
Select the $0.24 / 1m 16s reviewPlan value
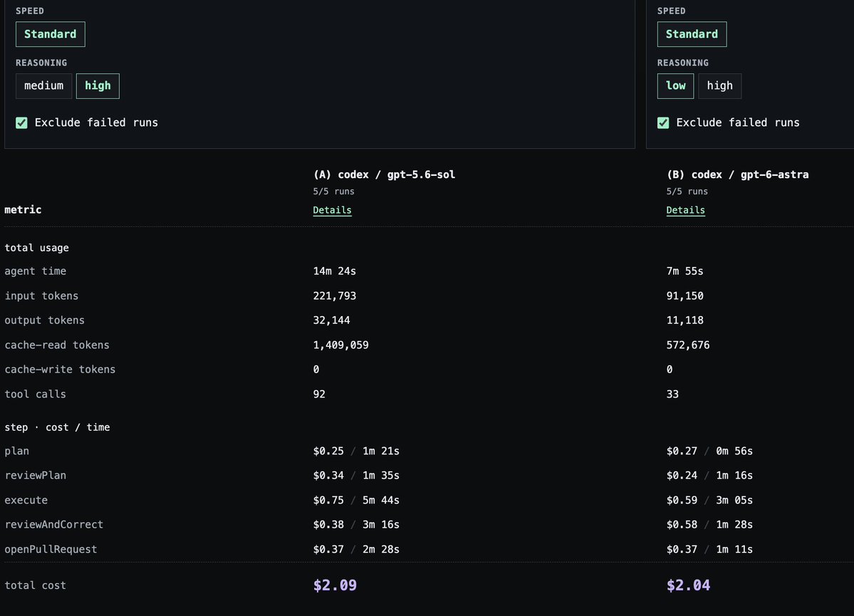click(709, 476)
